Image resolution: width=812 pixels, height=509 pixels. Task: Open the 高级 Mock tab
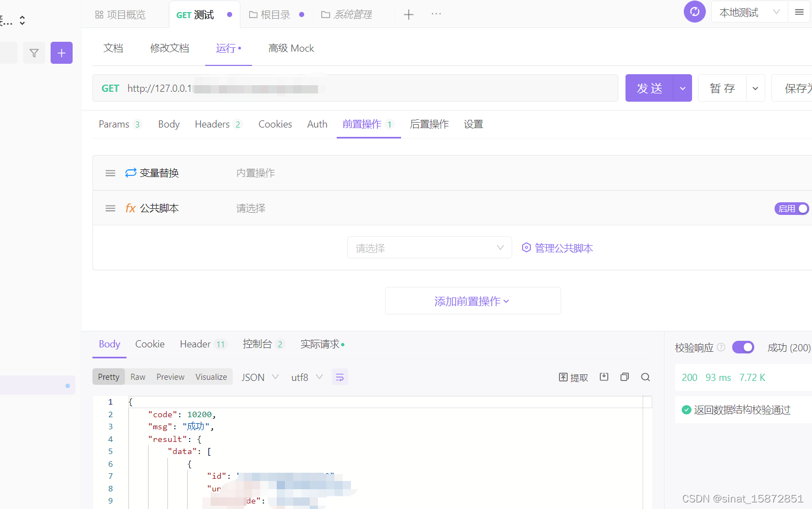[291, 48]
